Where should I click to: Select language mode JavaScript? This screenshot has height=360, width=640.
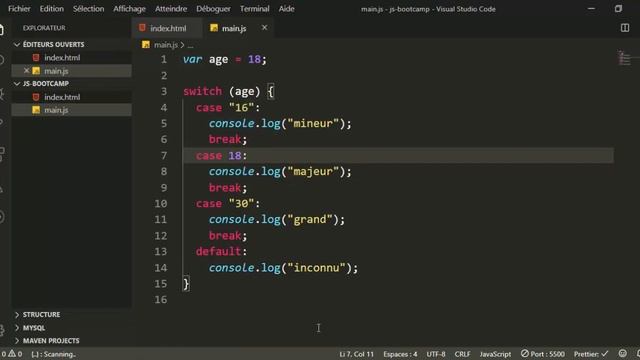click(495, 354)
